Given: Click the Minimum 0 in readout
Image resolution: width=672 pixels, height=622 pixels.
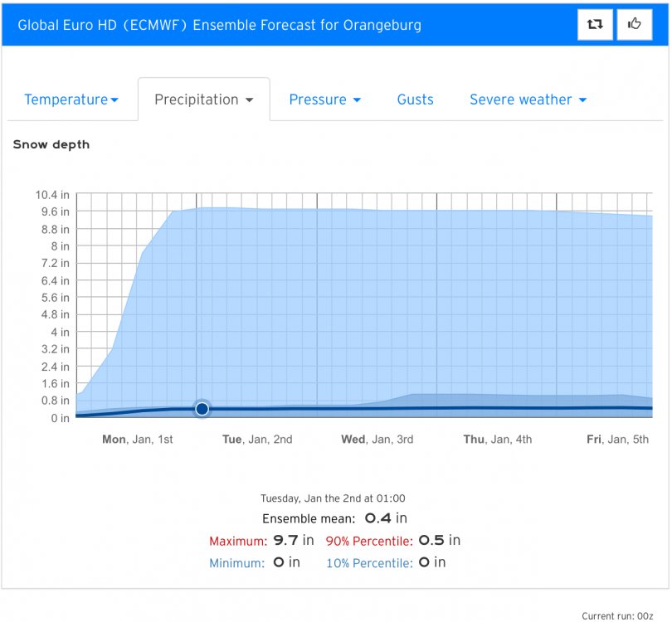Looking at the screenshot, I should (255, 562).
